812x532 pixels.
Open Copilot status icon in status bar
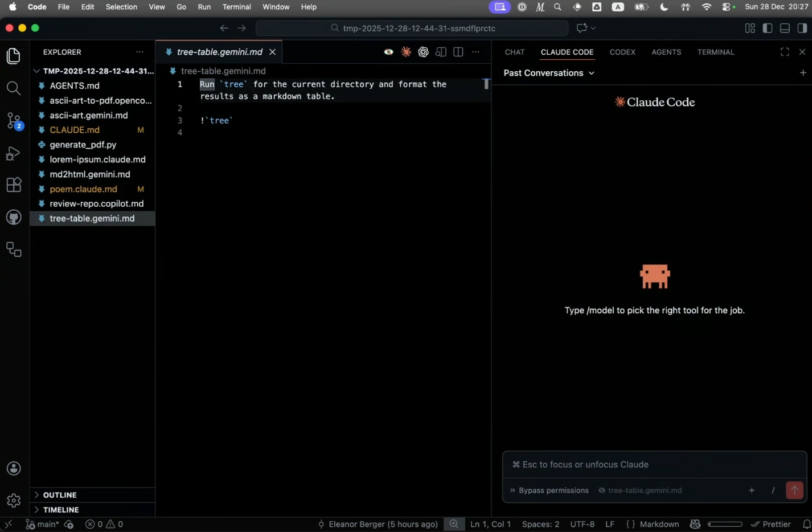pyautogui.click(x=695, y=524)
